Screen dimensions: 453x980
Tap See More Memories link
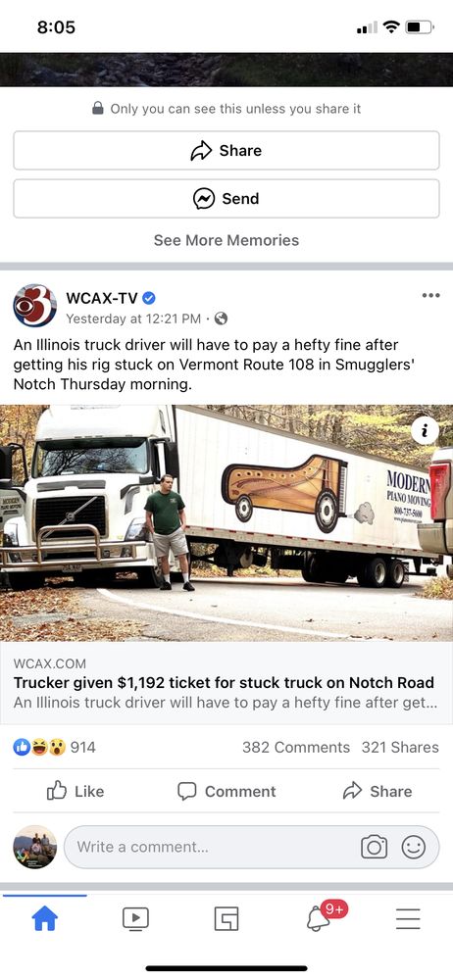click(x=226, y=240)
